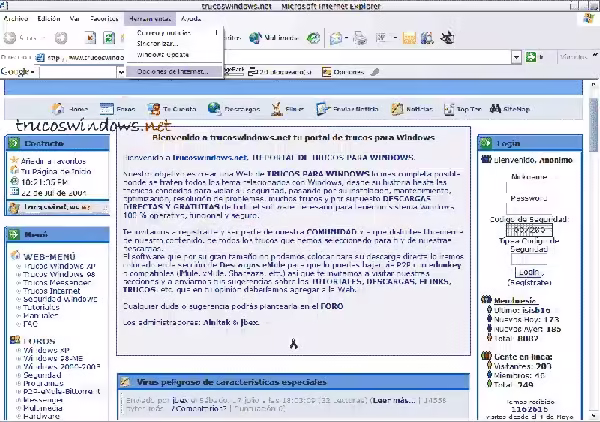Screen dimensions: 600x422
Task: Select Sincronizar menu entry
Action: pos(174,44)
